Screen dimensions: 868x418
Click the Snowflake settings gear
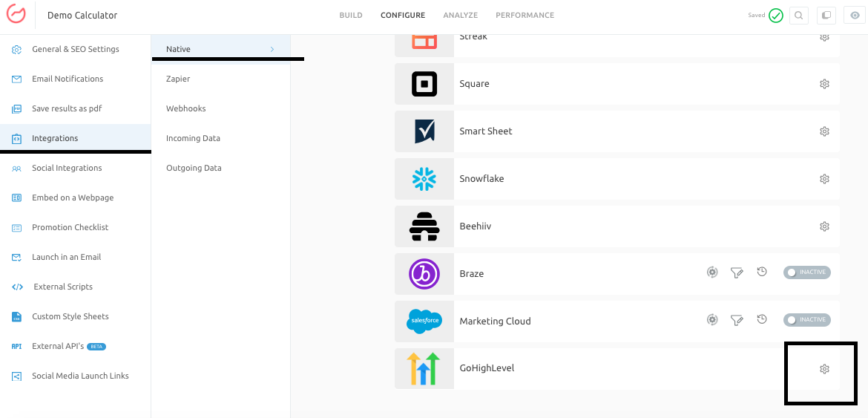[x=823, y=179]
